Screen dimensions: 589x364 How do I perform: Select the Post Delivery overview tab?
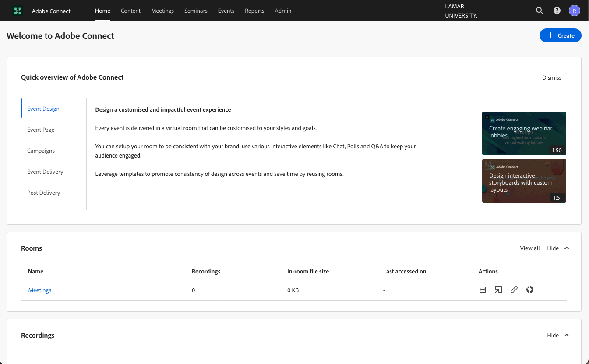43,193
